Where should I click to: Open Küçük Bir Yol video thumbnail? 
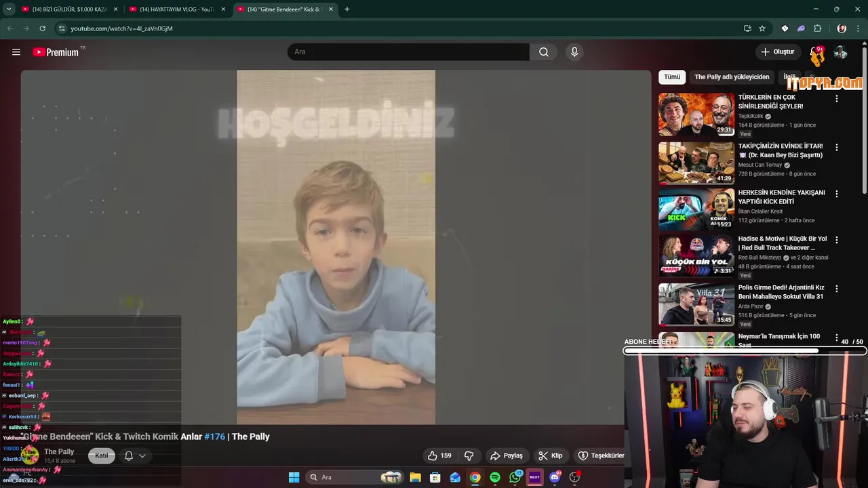[x=696, y=256]
